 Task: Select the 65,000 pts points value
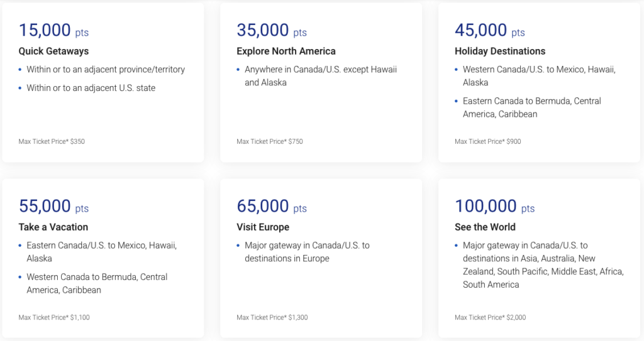[272, 206]
